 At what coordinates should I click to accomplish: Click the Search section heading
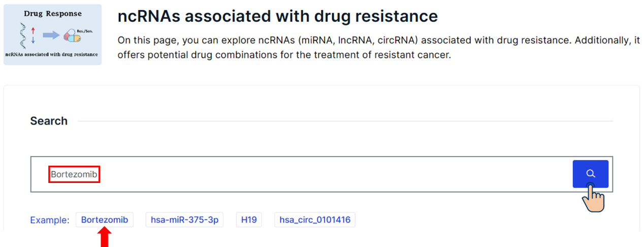click(x=49, y=121)
